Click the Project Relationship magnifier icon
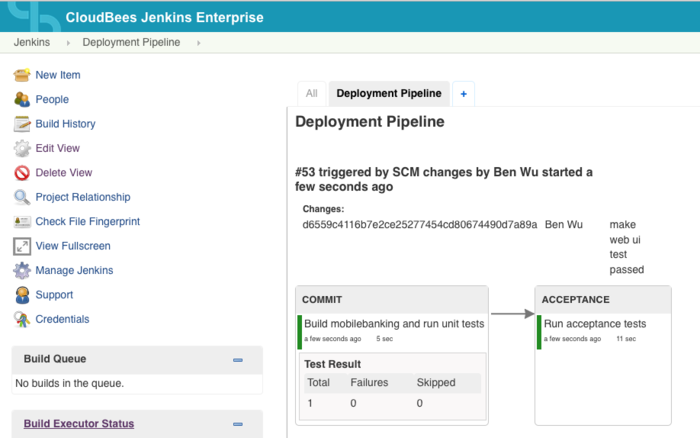This screenshot has width=700, height=438. tap(21, 197)
